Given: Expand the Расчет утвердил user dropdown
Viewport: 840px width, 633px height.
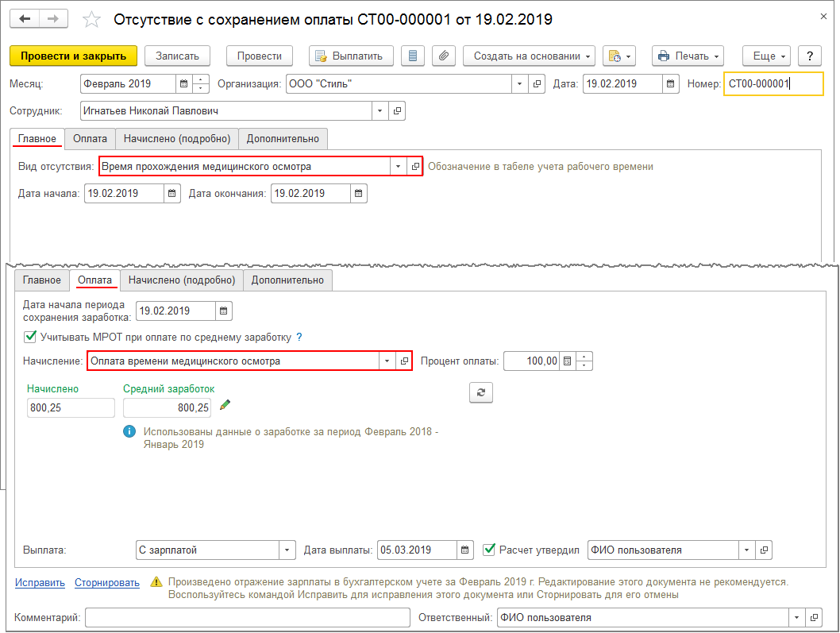Looking at the screenshot, I should (747, 550).
